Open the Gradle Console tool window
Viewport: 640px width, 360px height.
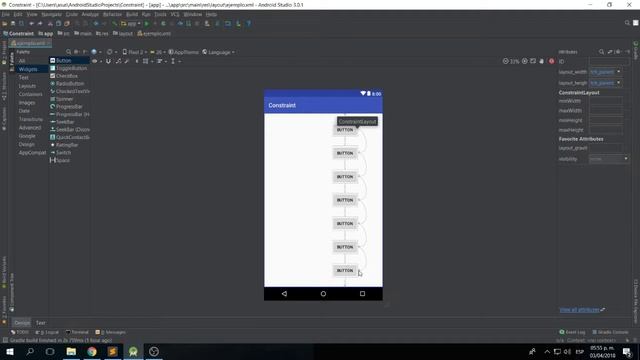click(x=610, y=332)
